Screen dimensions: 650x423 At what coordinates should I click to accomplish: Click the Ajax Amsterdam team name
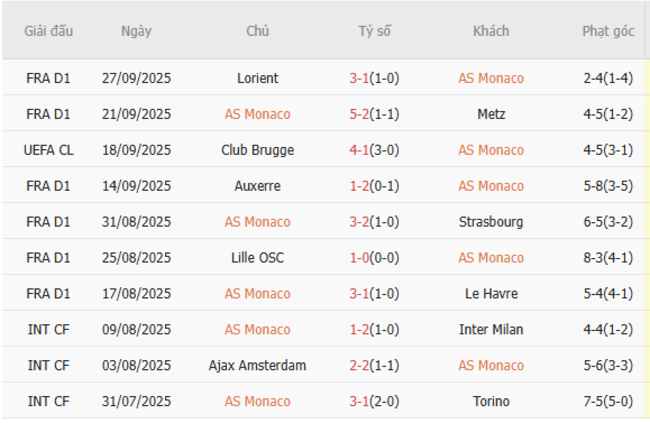click(x=258, y=366)
